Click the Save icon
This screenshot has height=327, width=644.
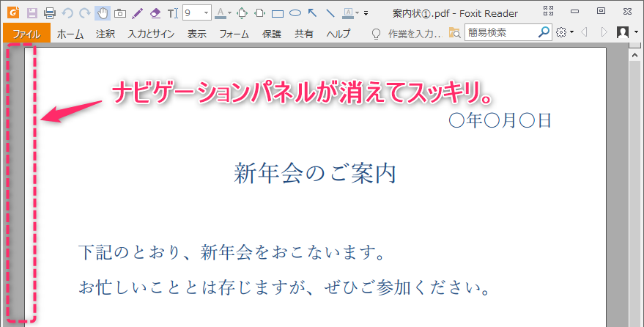tap(32, 13)
